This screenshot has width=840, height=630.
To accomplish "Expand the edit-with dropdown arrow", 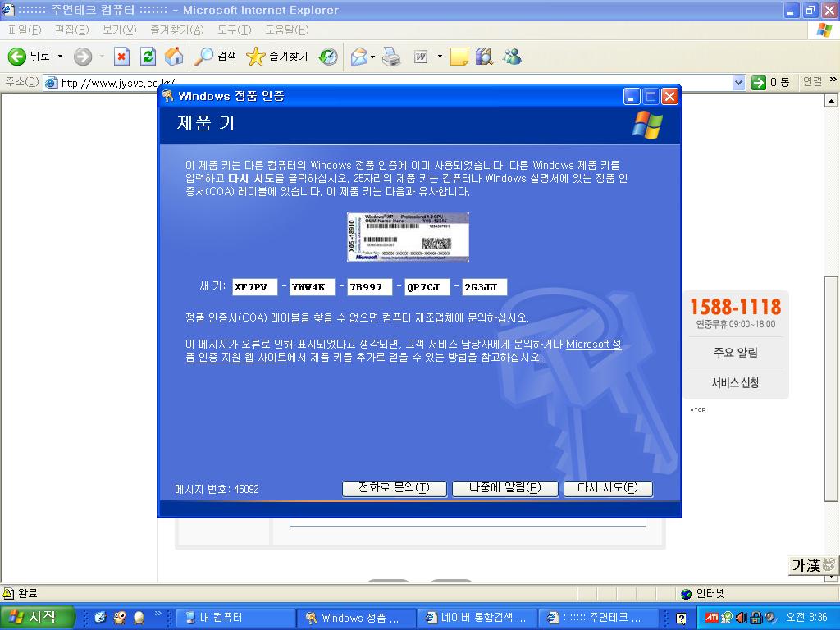I will coord(440,57).
